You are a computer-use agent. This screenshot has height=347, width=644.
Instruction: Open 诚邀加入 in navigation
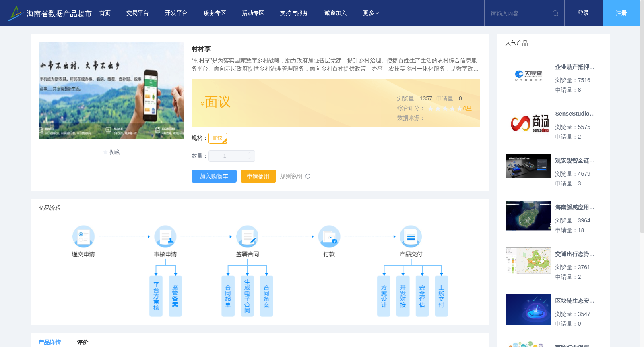[336, 13]
